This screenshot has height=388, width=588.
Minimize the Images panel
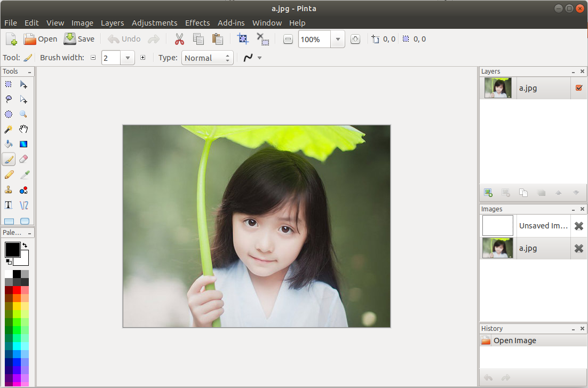click(x=573, y=209)
